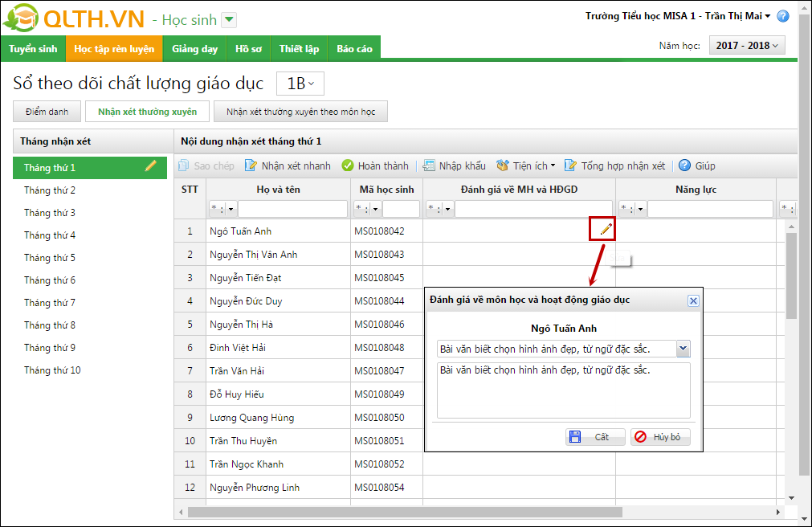Click student code MS0108044
This screenshot has height=527, width=812.
point(379,301)
